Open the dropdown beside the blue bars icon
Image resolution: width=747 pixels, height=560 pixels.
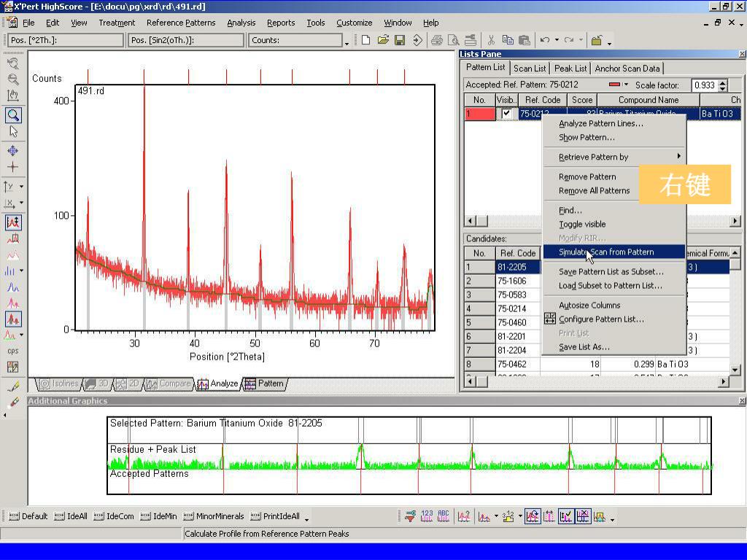click(x=21, y=271)
